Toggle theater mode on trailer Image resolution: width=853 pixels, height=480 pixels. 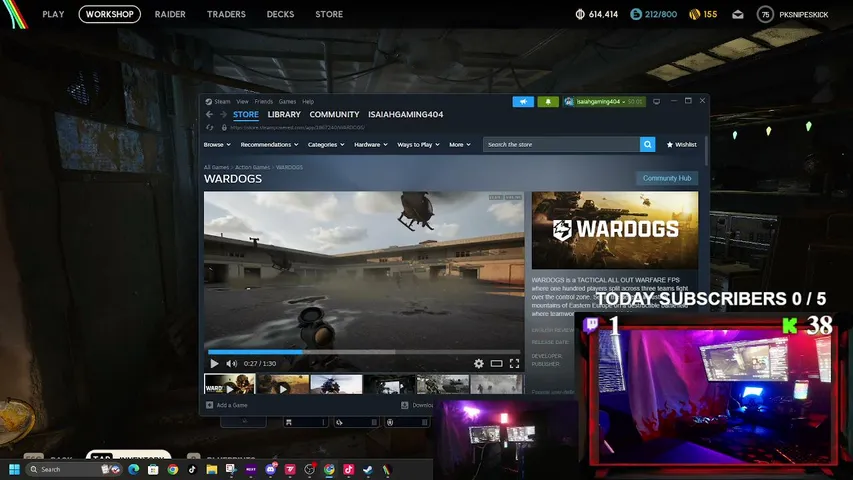pyautogui.click(x=496, y=364)
